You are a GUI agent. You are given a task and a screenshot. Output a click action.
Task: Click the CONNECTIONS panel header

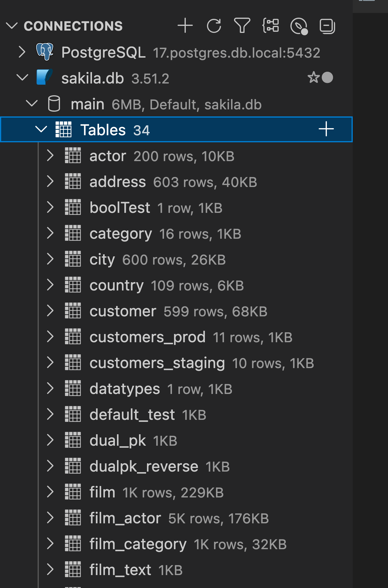point(74,26)
